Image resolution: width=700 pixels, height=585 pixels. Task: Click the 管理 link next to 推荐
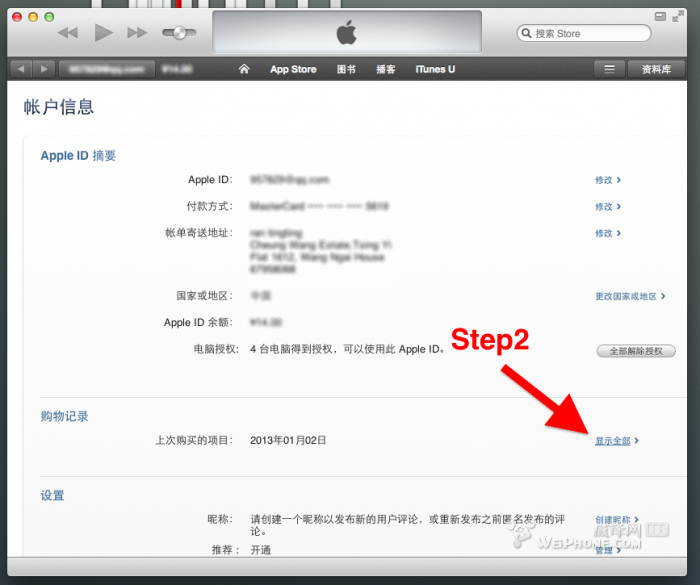[x=608, y=550]
